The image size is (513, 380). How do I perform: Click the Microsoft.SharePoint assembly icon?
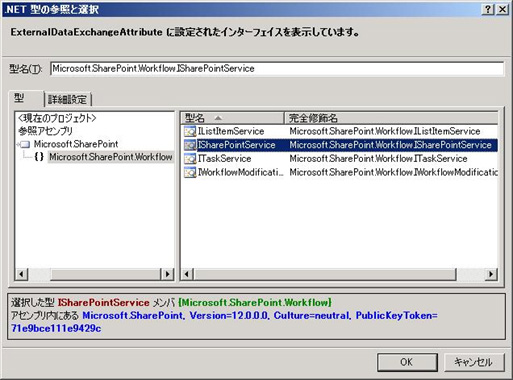tap(25, 144)
